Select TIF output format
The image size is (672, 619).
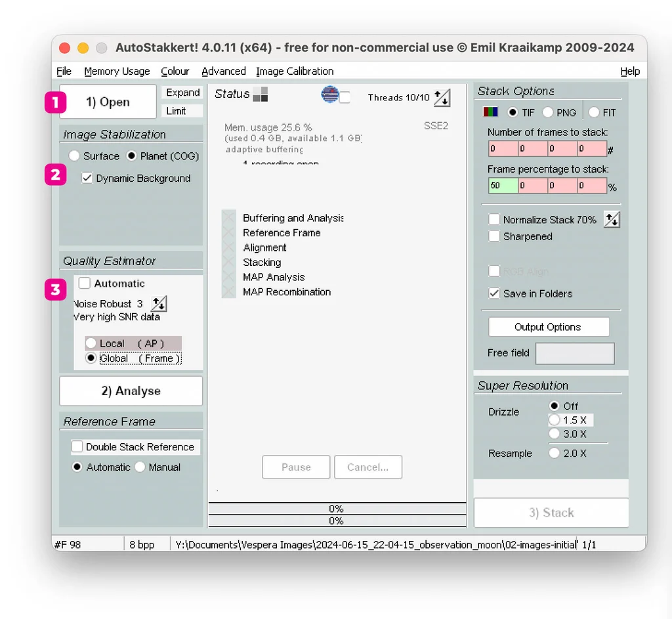513,112
